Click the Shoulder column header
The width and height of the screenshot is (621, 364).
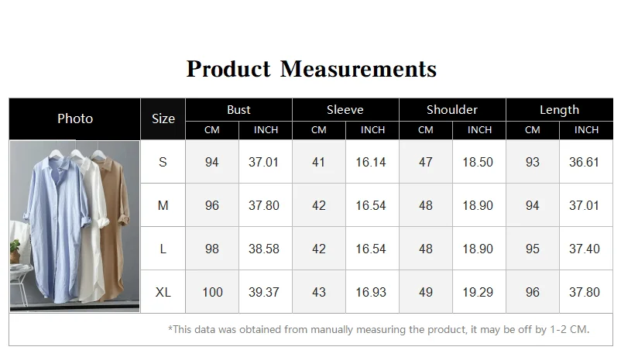tap(452, 110)
